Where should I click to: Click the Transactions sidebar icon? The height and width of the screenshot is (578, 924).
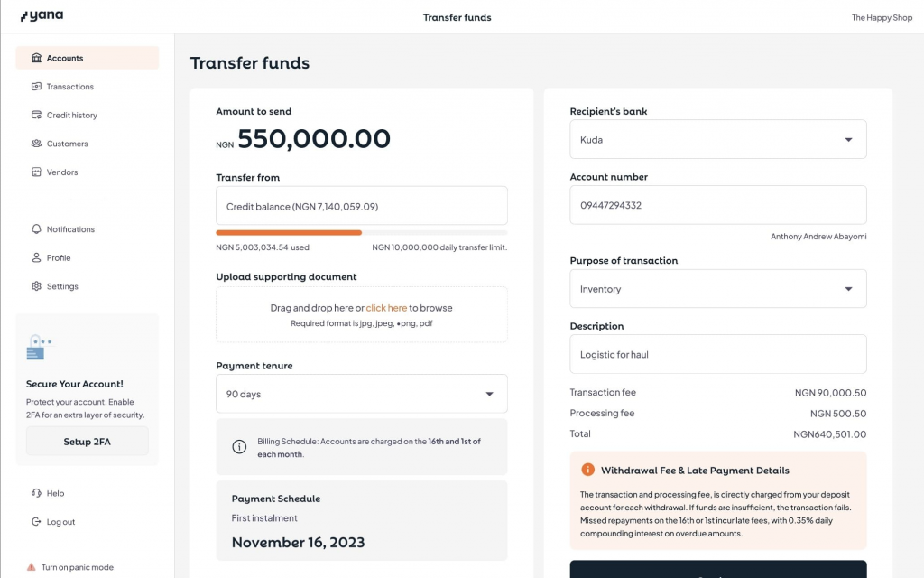[36, 87]
